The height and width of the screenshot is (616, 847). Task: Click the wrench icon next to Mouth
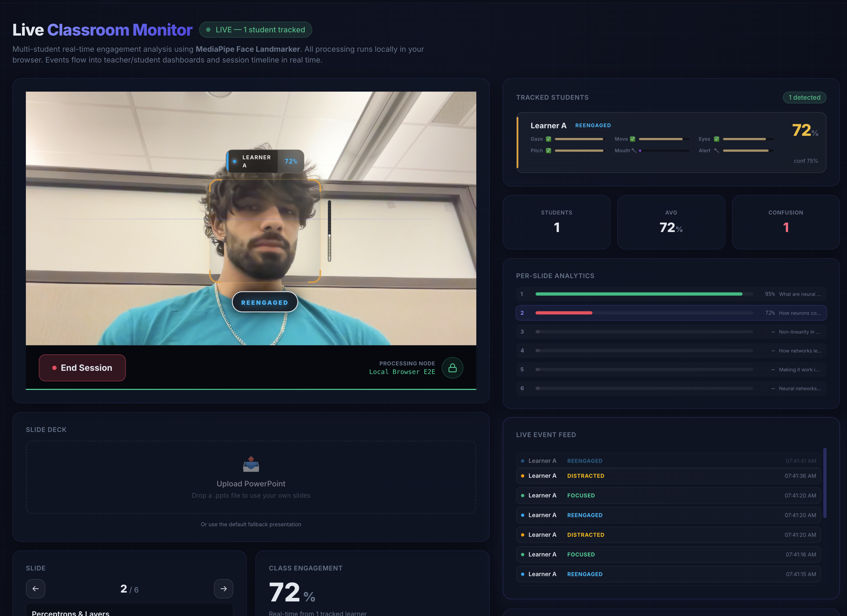point(634,151)
